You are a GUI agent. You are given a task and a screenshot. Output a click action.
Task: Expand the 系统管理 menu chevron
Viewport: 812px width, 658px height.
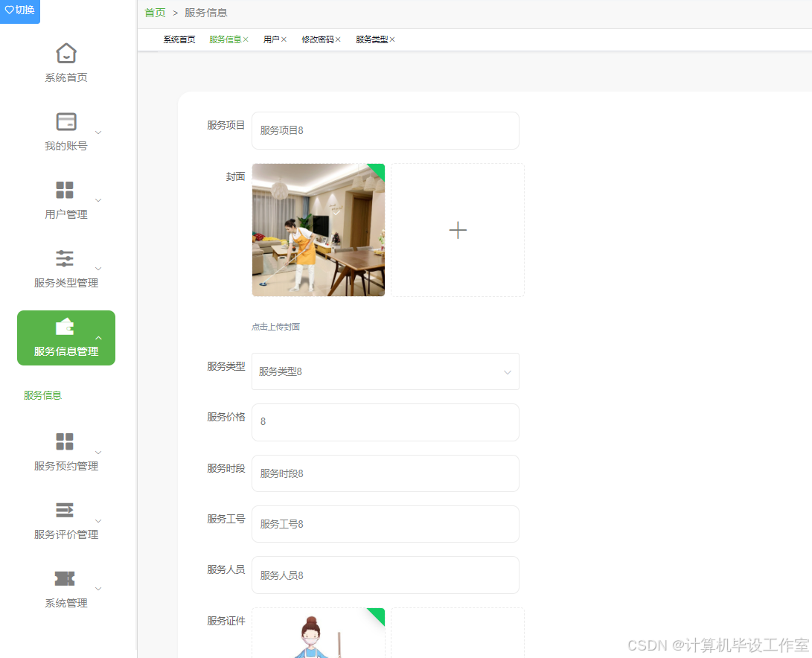[x=98, y=589]
